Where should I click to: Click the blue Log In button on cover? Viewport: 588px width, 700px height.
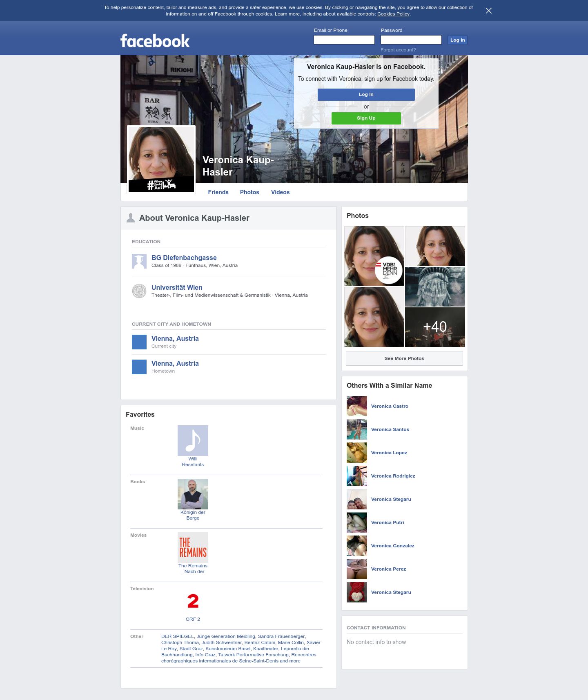click(x=366, y=94)
